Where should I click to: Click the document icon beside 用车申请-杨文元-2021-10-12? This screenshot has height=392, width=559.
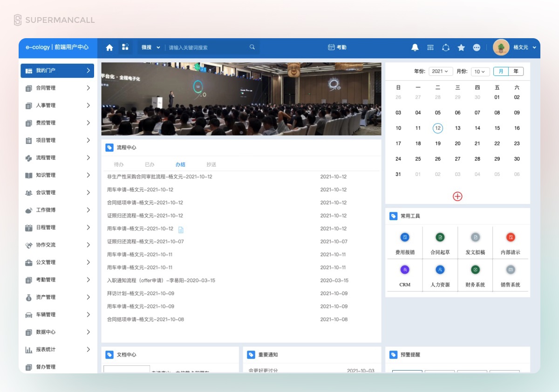(x=181, y=230)
